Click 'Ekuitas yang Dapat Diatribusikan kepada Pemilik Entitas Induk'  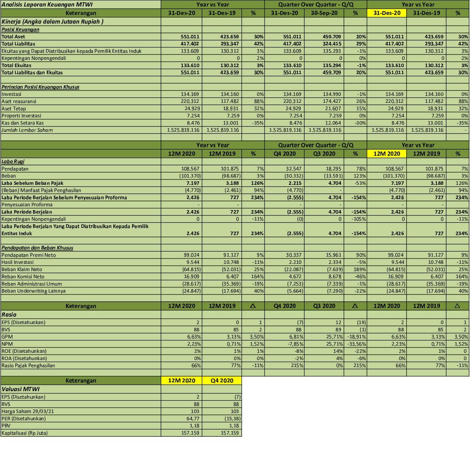[x=71, y=51]
